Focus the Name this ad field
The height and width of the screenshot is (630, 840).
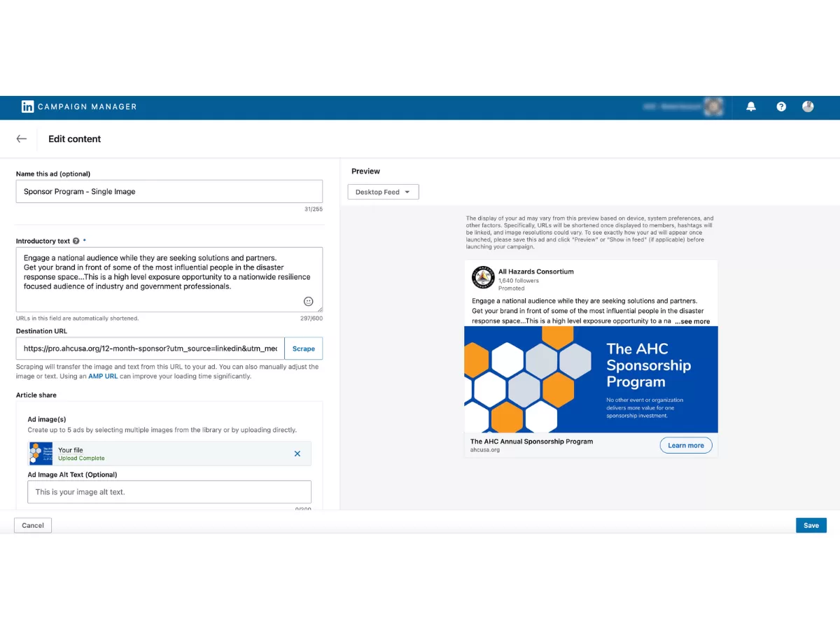pos(169,191)
